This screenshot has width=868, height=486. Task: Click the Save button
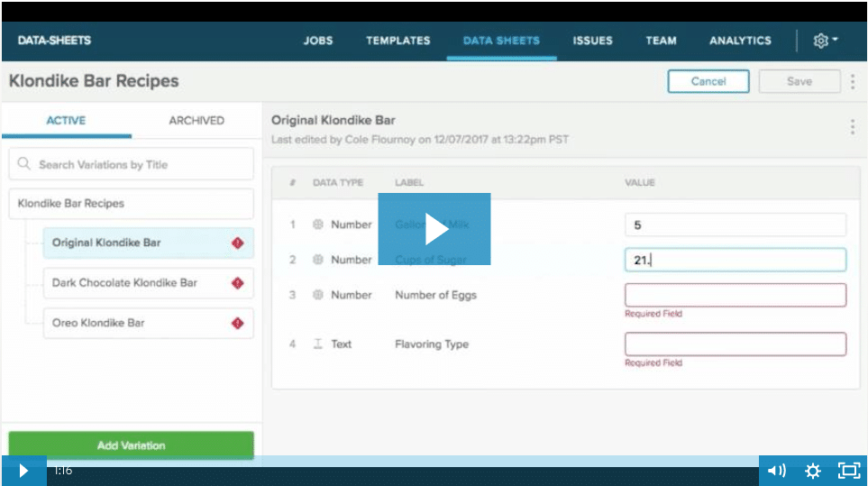click(x=799, y=81)
